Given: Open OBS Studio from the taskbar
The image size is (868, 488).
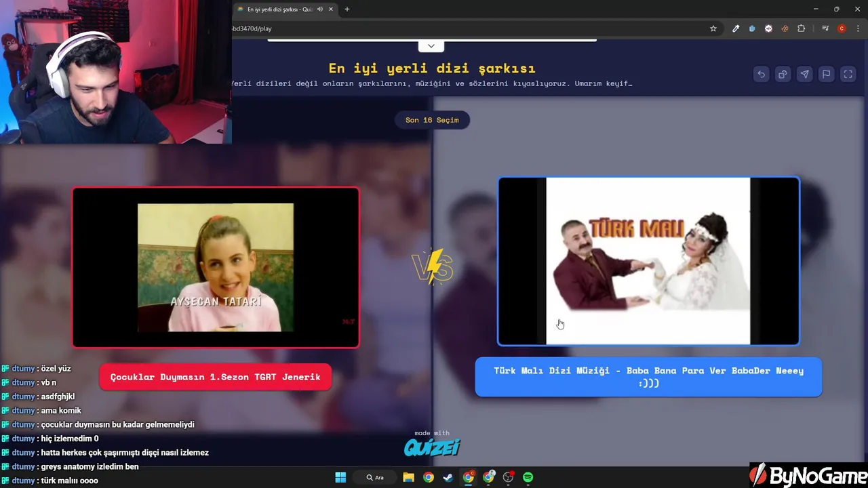Looking at the screenshot, I should 509,477.
